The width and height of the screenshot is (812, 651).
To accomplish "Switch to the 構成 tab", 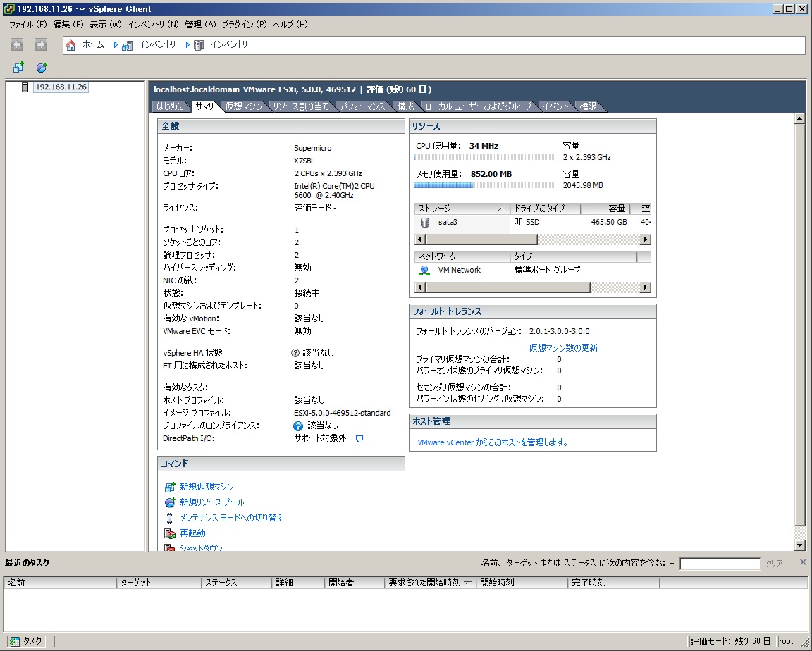I will click(x=405, y=106).
